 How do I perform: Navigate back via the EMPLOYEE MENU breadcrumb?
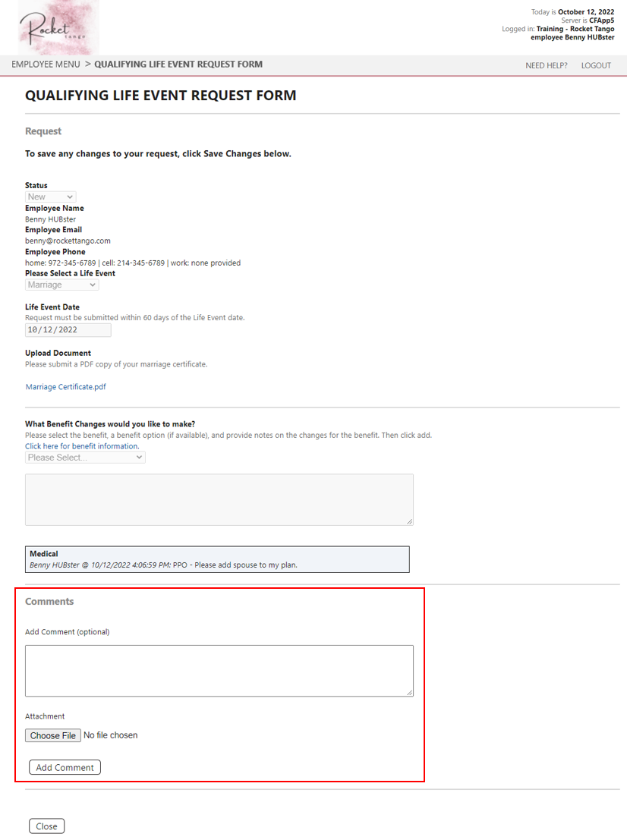(47, 64)
